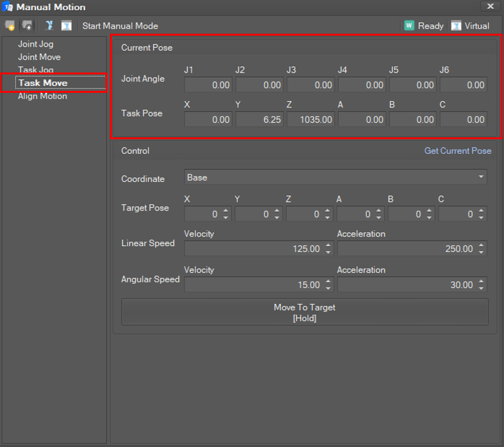Decrease the Angular Speed Acceleration
The height and width of the screenshot is (447, 504).
pos(481,289)
